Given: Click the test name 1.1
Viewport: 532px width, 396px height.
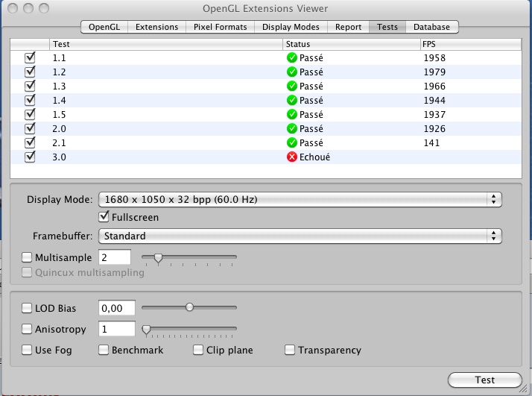Looking at the screenshot, I should tap(59, 58).
